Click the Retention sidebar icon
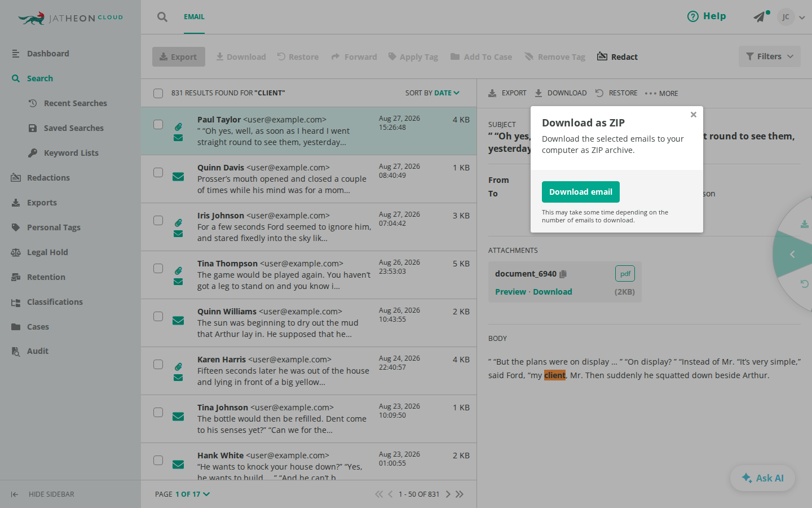Viewport: 812px width, 508px height. pos(16,277)
